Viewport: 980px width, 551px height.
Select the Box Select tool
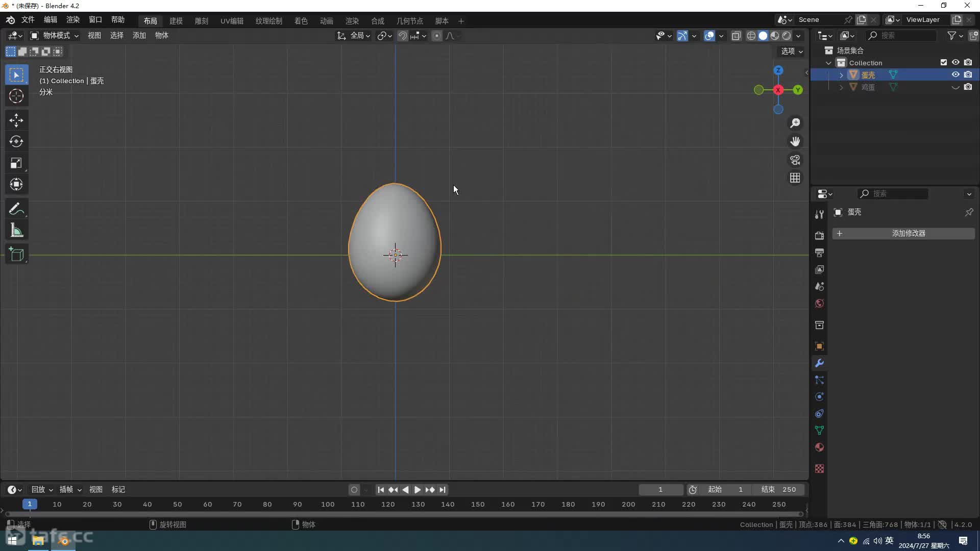[16, 75]
